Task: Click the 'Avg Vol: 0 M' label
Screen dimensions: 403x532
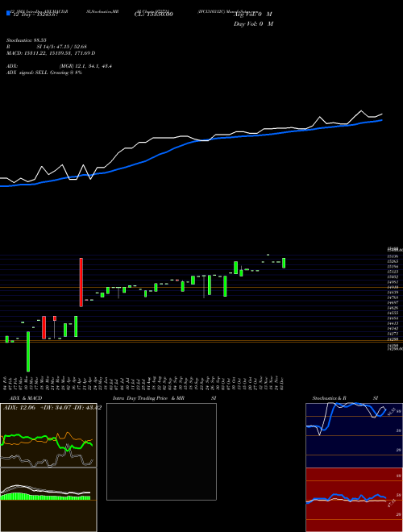Action: (253, 14)
